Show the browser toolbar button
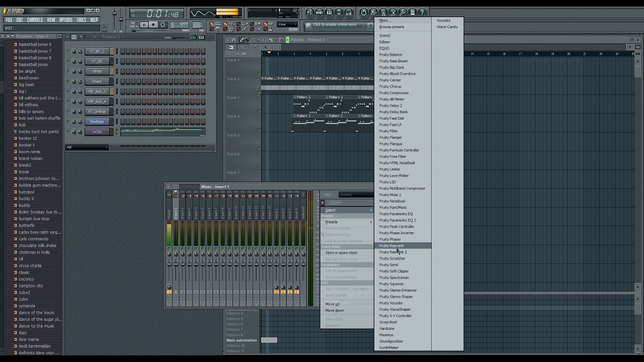This screenshot has height=362, width=644. (339, 12)
